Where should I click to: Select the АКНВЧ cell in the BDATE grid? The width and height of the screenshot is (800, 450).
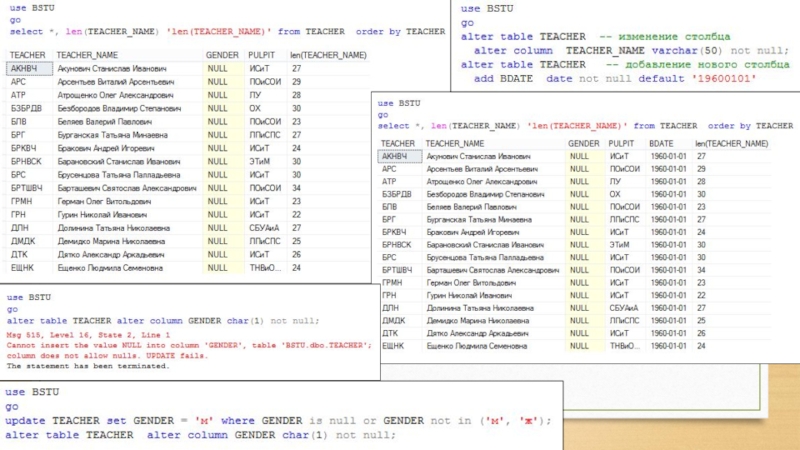(x=394, y=157)
